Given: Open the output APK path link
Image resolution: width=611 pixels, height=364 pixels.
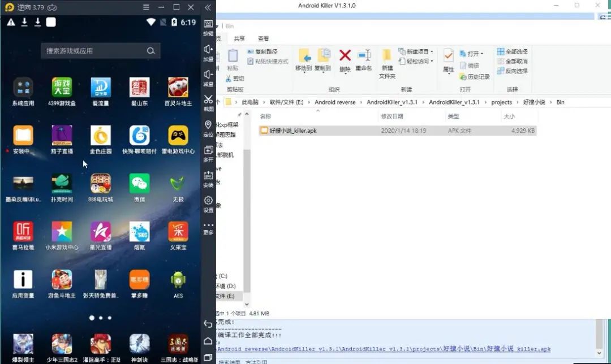Looking at the screenshot, I should click(384, 349).
